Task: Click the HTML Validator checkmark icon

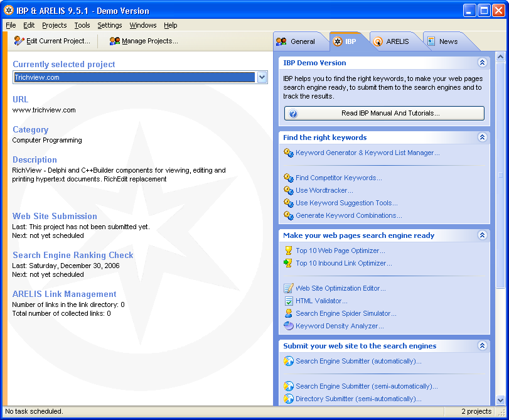Action: (288, 301)
